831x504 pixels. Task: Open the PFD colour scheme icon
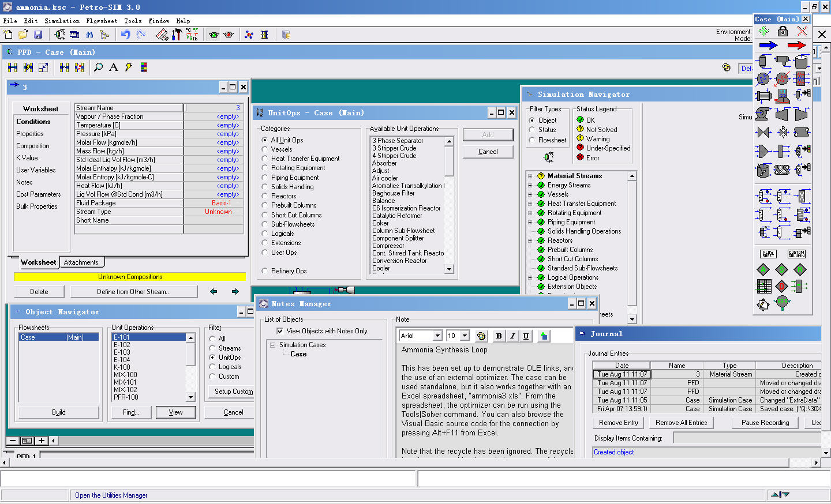pyautogui.click(x=144, y=67)
